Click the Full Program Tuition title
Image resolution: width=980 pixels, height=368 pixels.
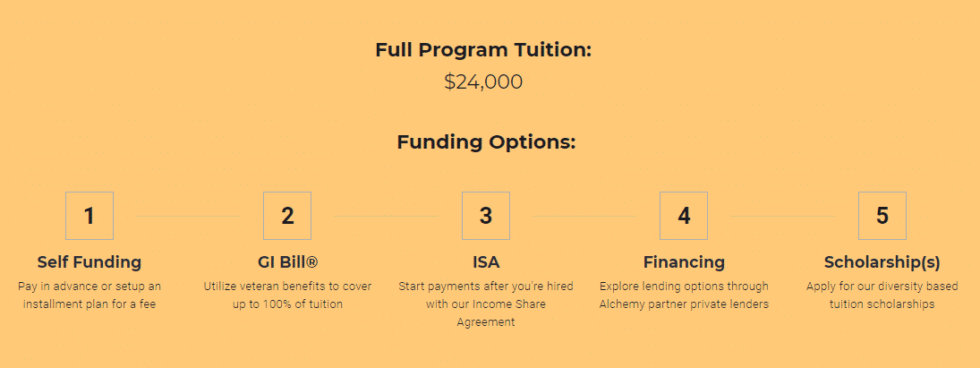point(483,50)
